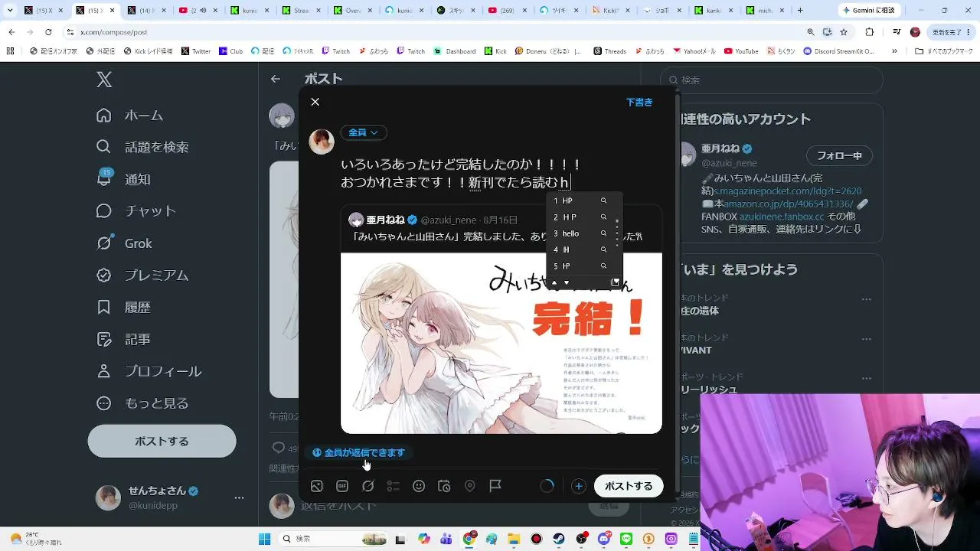This screenshot has width=980, height=551.
Task: Click the X logo in sidebar
Action: (x=104, y=80)
